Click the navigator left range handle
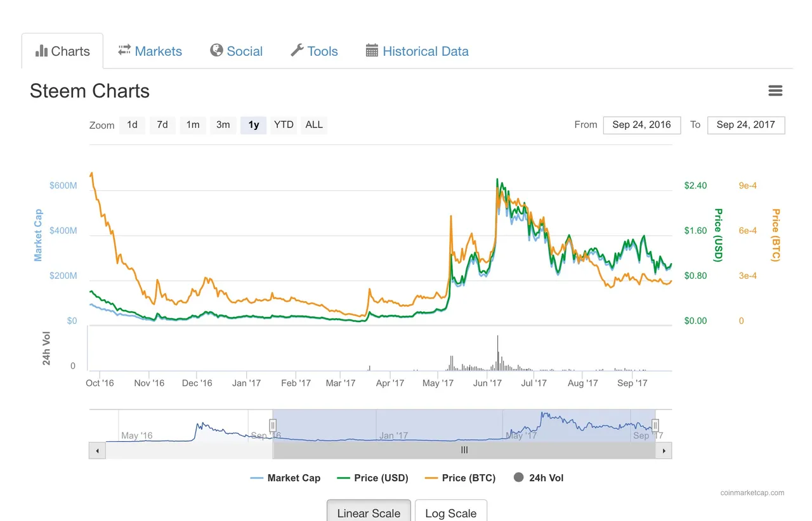The image size is (812, 521). click(x=273, y=425)
